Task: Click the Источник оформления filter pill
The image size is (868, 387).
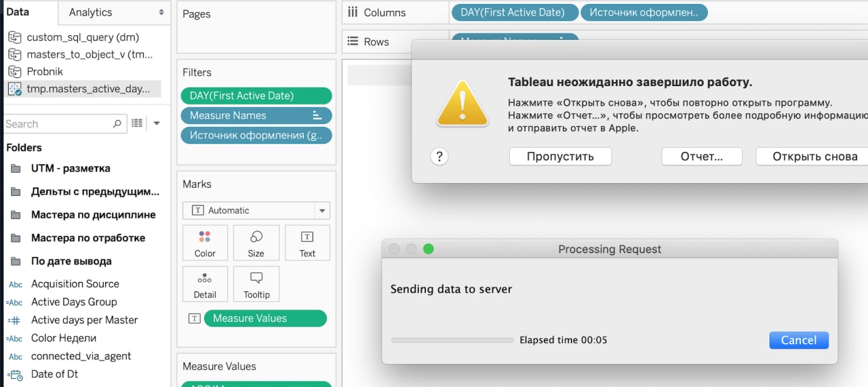Action: pos(256,135)
